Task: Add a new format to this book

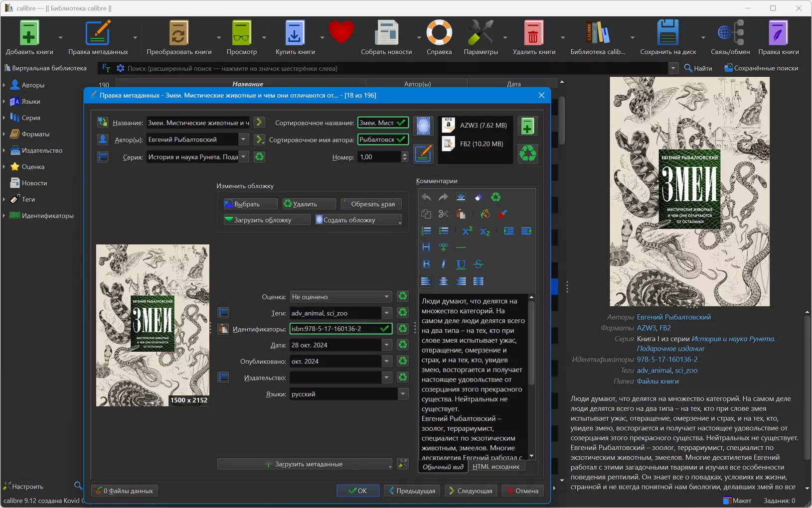Action: tap(527, 126)
